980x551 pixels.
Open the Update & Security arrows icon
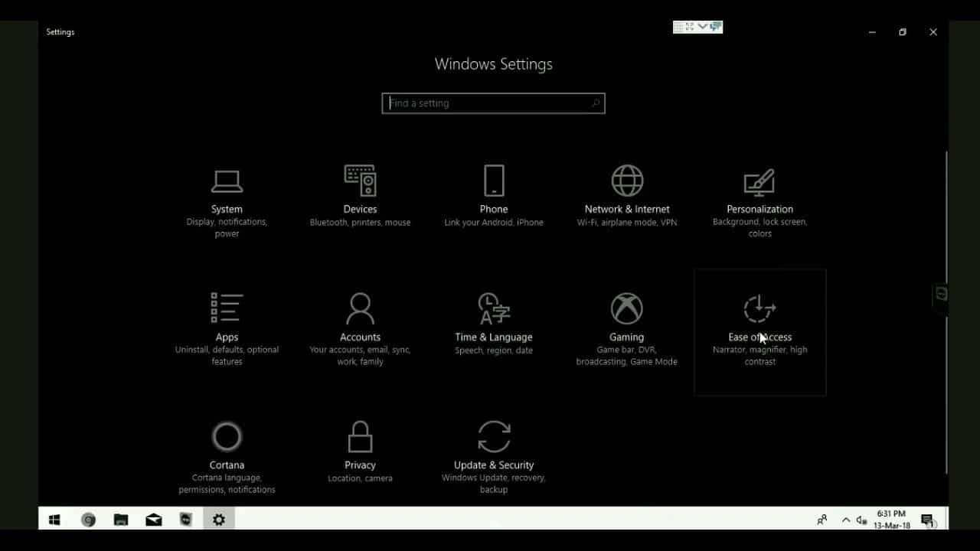click(494, 436)
